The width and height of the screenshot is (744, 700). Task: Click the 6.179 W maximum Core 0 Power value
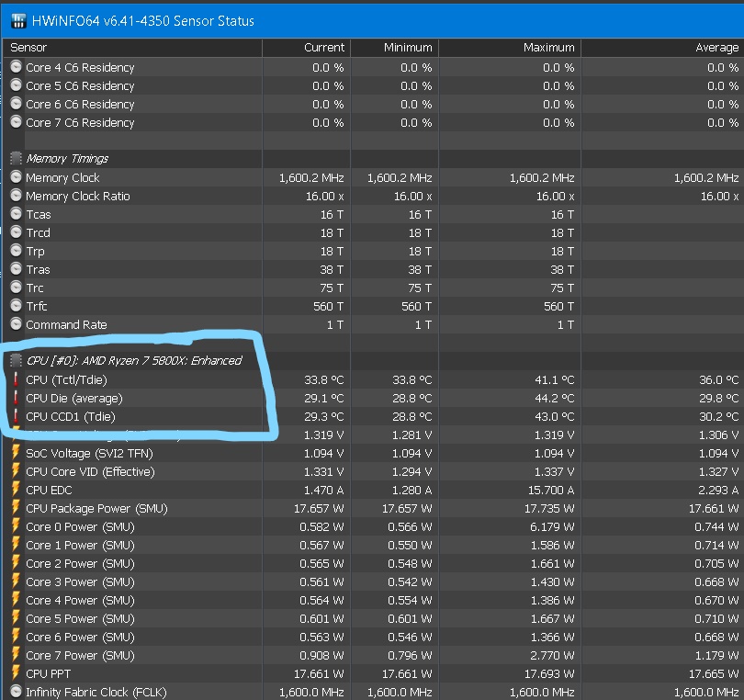click(552, 526)
